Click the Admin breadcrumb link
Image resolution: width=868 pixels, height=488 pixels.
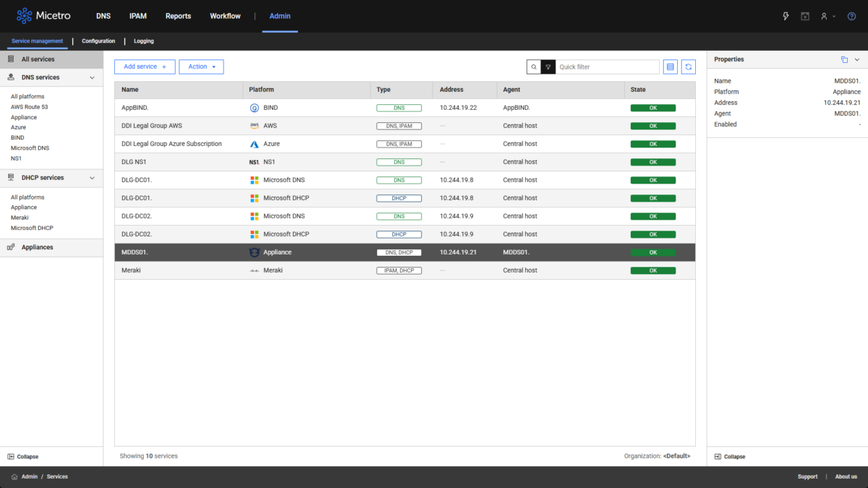(x=30, y=476)
